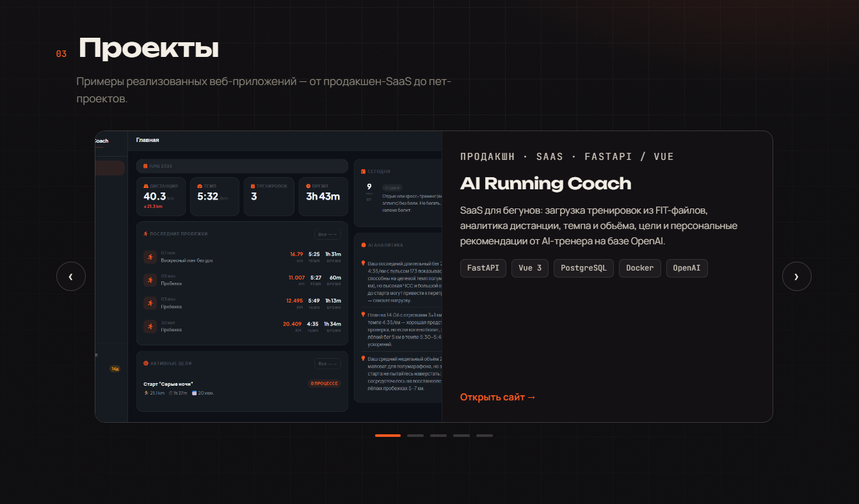Screen dimensions: 859x504
Task: Click runner icon of the 03 июн. run
Action: pos(150,303)
